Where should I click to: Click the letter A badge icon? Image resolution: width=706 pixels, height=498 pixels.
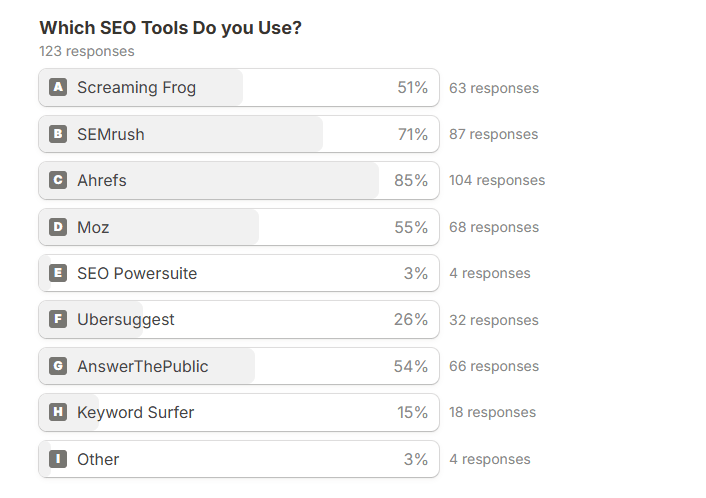click(x=58, y=87)
